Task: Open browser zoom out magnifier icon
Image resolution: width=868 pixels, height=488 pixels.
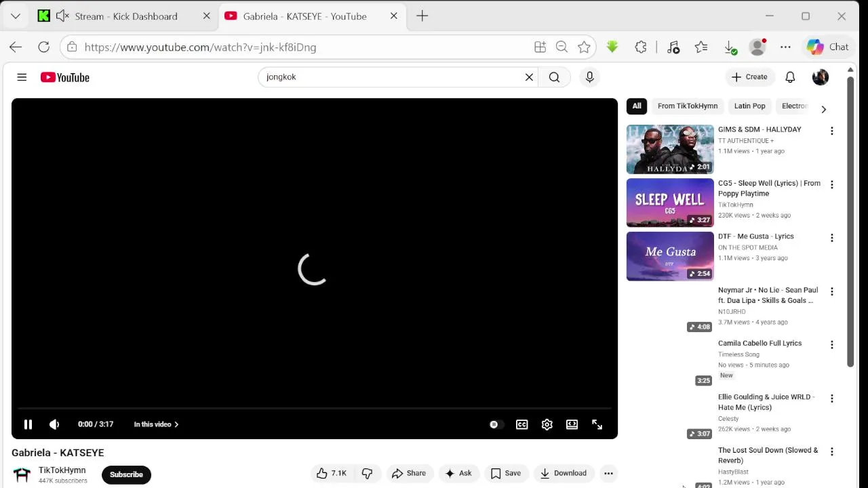Action: click(x=561, y=47)
